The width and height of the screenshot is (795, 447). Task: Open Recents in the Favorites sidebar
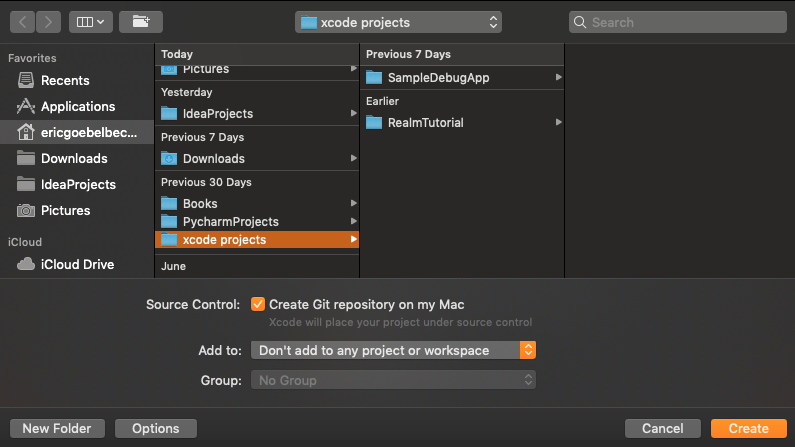pyautogui.click(x=65, y=80)
